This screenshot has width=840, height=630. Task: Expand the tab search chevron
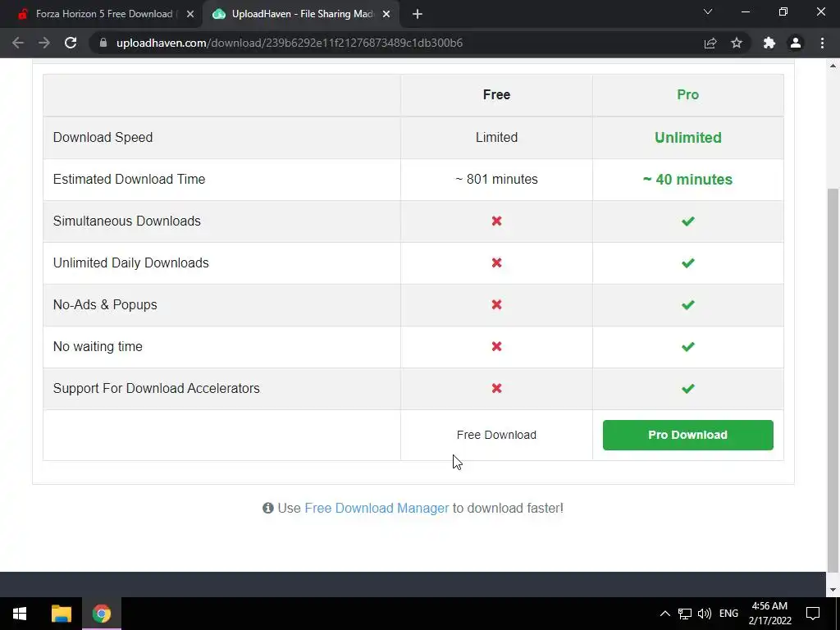(x=708, y=11)
